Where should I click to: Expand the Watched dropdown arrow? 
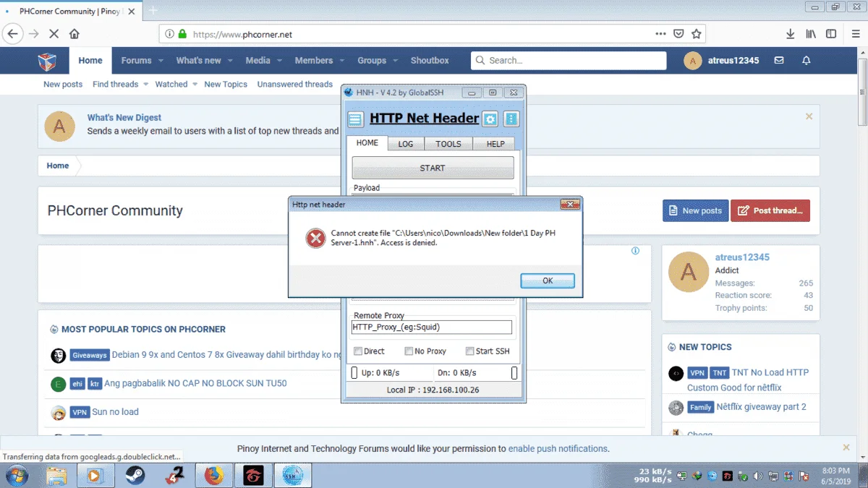(x=196, y=85)
